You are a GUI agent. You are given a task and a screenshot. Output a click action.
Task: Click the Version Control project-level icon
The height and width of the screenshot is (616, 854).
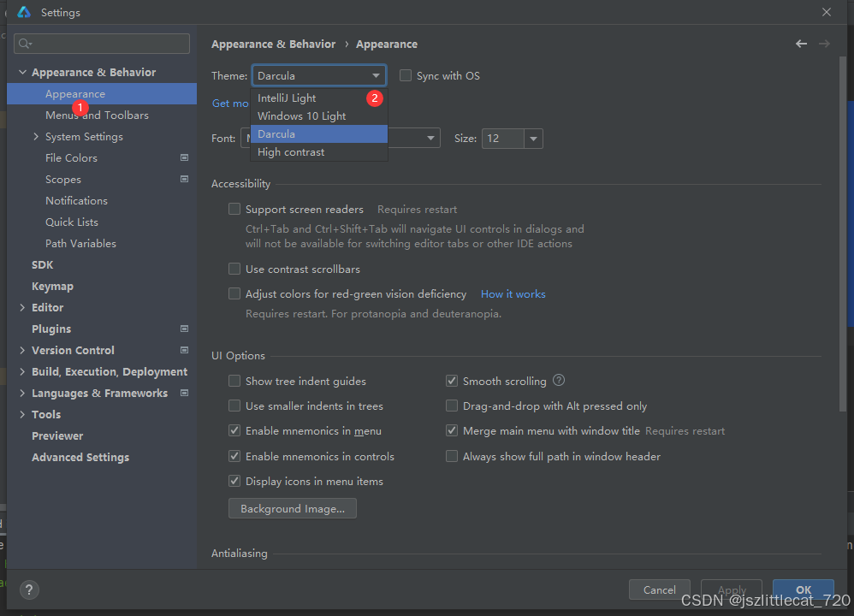click(184, 350)
